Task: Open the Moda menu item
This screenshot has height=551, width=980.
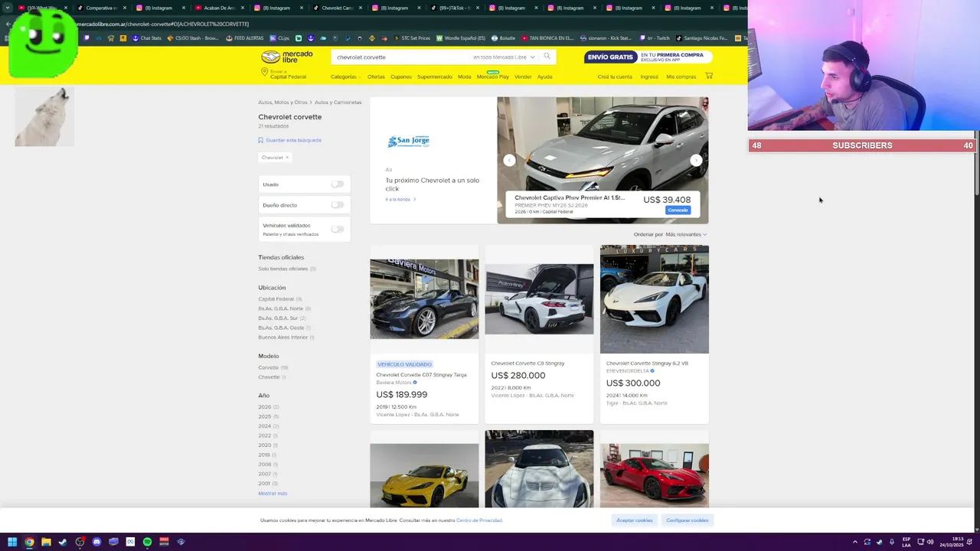Action: [x=465, y=77]
